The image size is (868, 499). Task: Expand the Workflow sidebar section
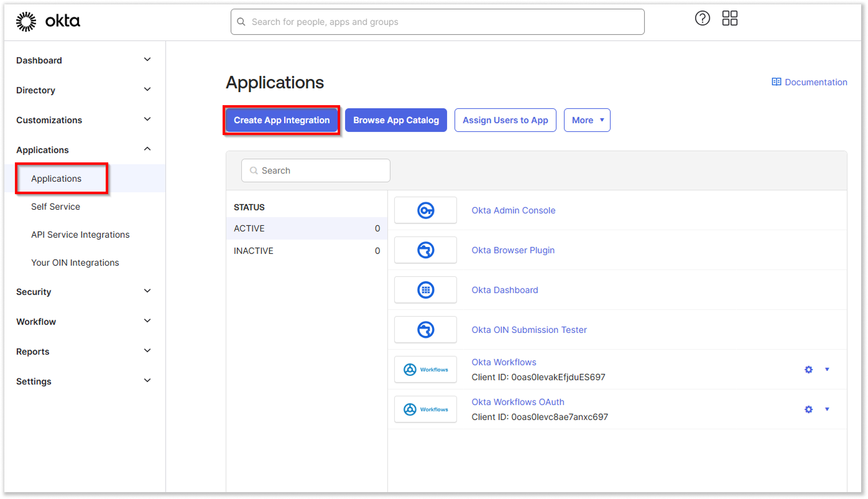pos(147,321)
